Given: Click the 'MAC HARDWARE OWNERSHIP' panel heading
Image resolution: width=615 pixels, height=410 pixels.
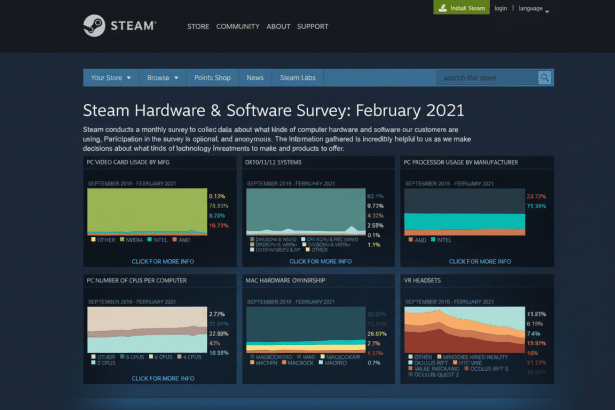Looking at the screenshot, I should (x=285, y=280).
